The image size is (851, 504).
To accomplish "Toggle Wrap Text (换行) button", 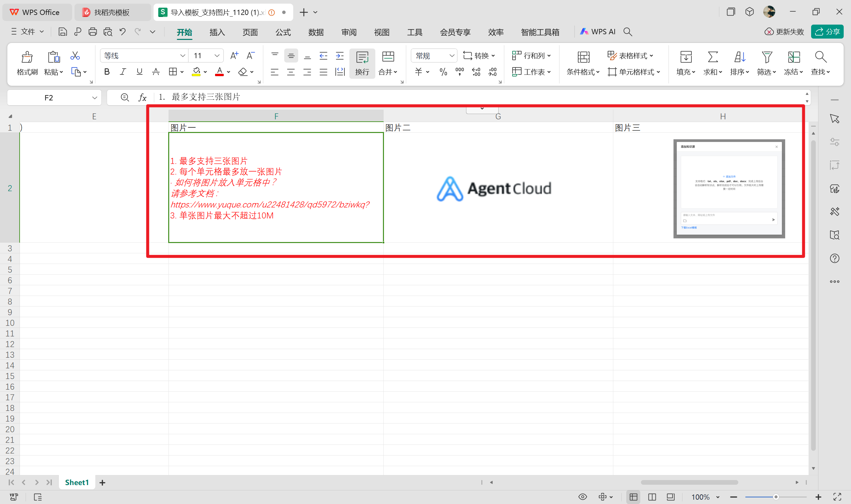I will [x=362, y=63].
